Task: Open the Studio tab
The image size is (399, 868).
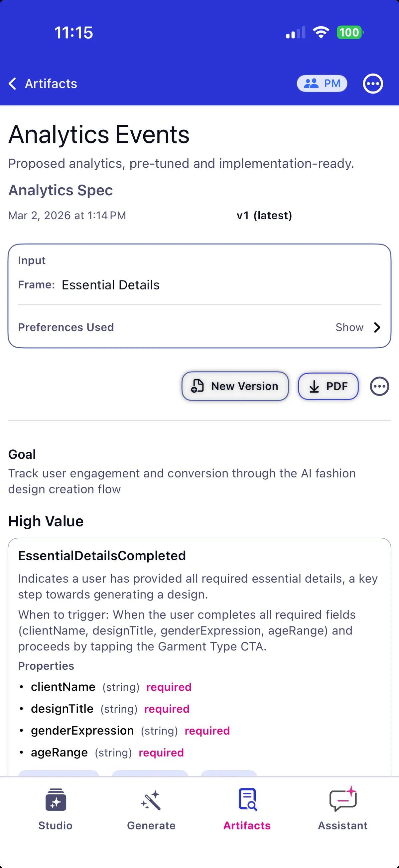Action: (x=56, y=809)
